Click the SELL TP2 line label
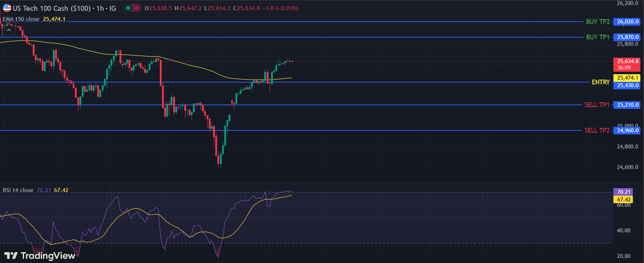 coord(597,130)
